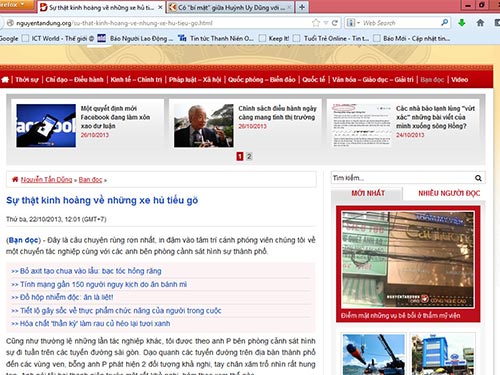Switch to the NHIỀU NGƯỜI ĐỌC tab
This screenshot has width=500, height=375.
[x=449, y=193]
